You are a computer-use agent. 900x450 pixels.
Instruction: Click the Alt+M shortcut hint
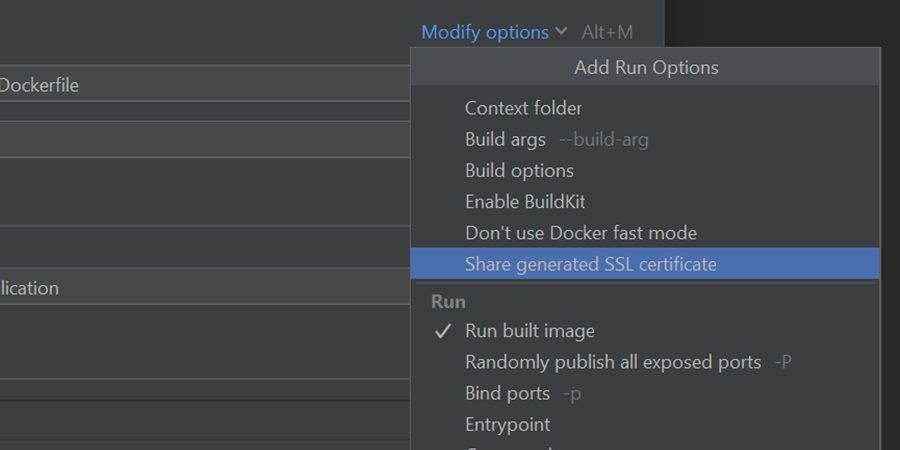pyautogui.click(x=607, y=32)
